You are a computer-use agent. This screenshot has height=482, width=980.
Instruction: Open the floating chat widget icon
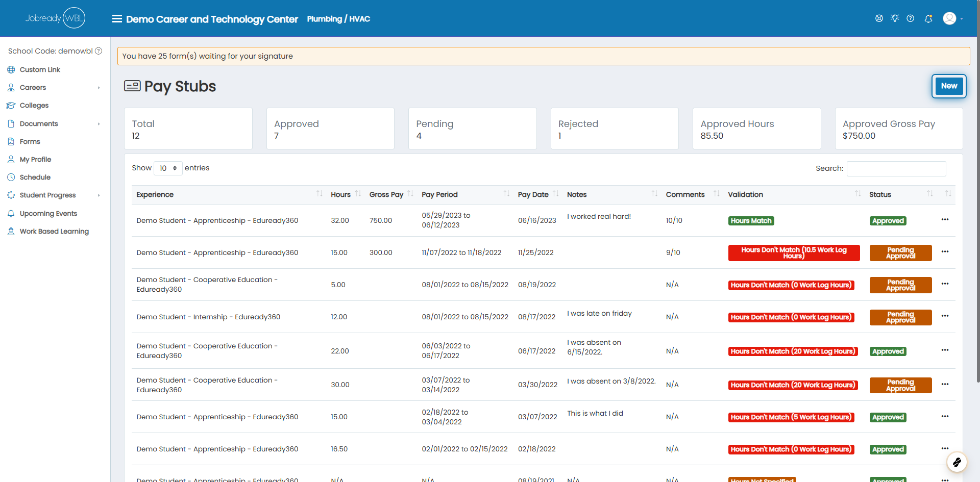click(x=957, y=462)
